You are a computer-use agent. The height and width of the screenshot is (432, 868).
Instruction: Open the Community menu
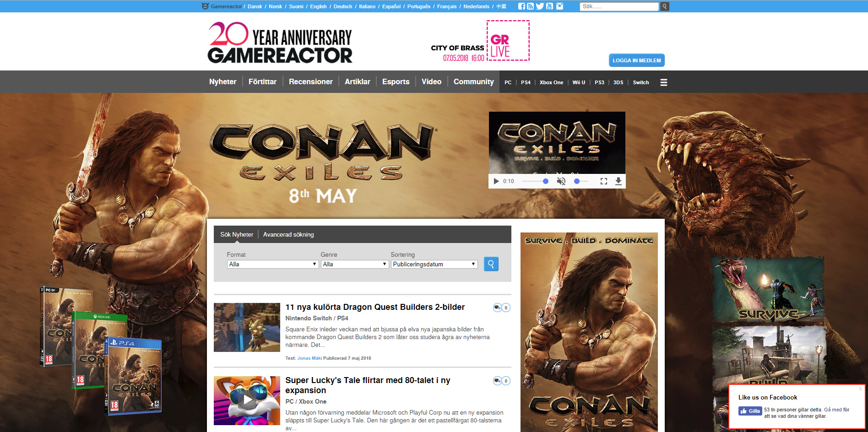click(x=473, y=81)
